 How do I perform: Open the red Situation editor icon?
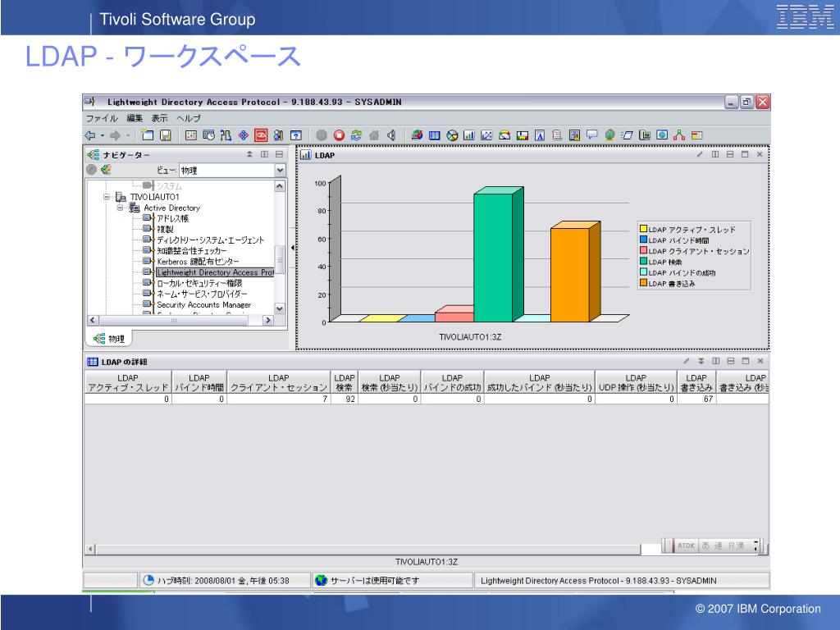260,135
